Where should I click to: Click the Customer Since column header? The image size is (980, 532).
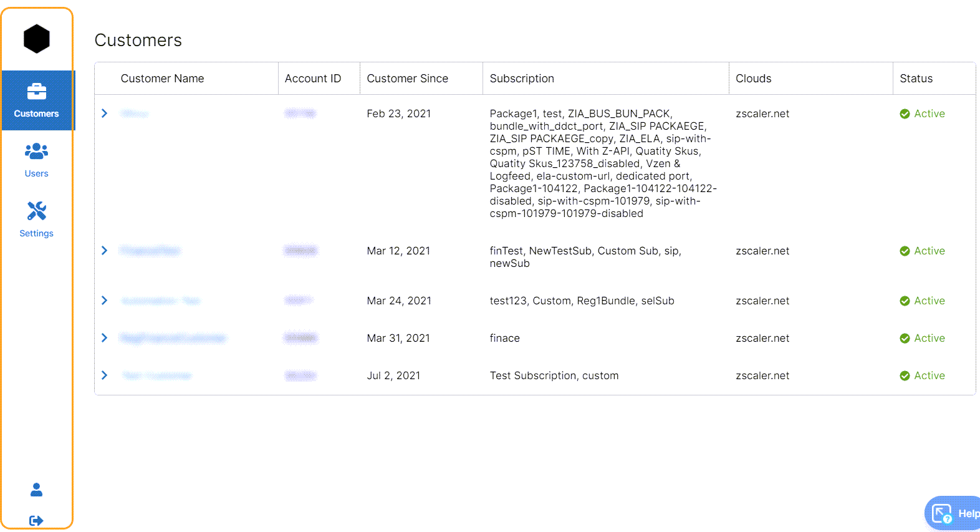pyautogui.click(x=407, y=79)
